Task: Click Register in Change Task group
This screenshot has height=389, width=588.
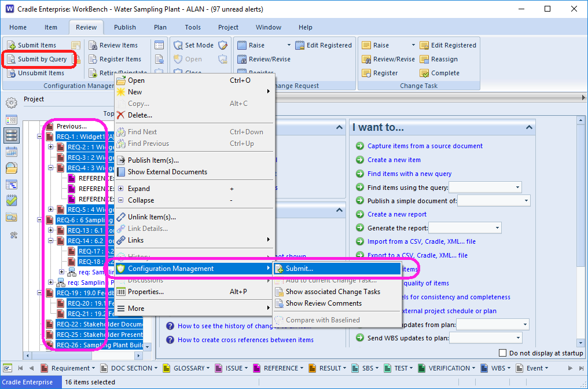Action: 380,73
